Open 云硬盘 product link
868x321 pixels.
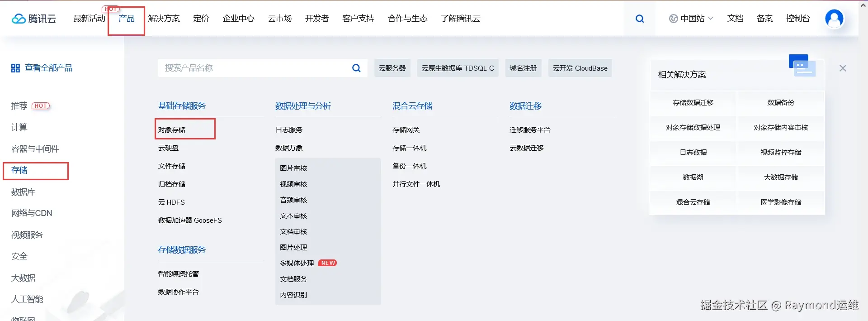(x=169, y=148)
